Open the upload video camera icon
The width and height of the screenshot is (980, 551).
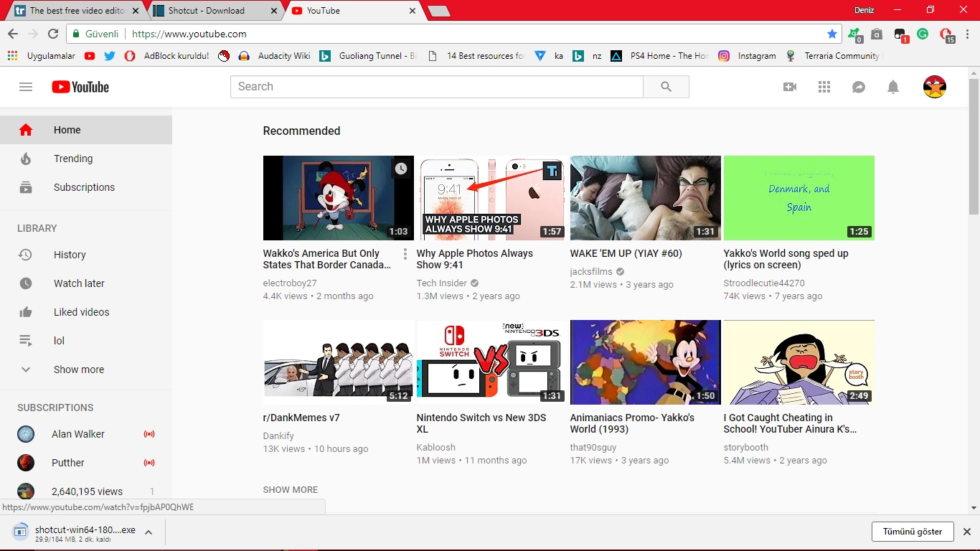click(790, 87)
